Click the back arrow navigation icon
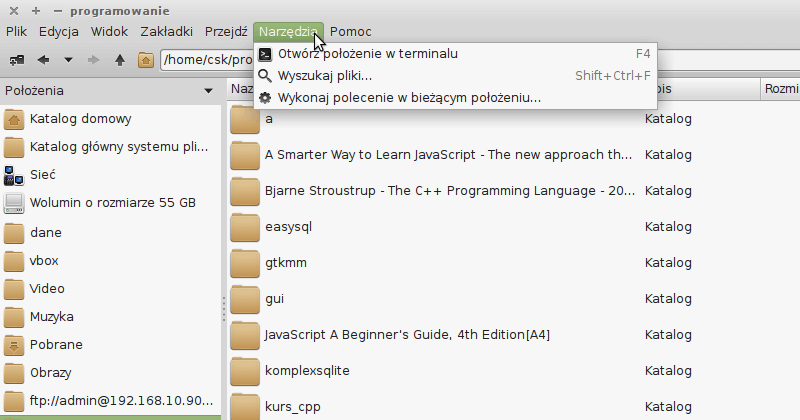The width and height of the screenshot is (800, 420). [43, 60]
